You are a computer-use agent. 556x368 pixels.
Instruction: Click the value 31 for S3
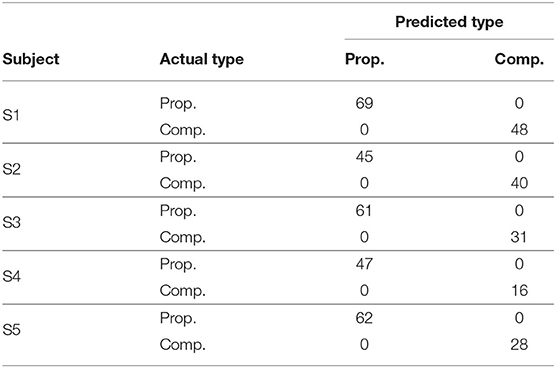(518, 237)
